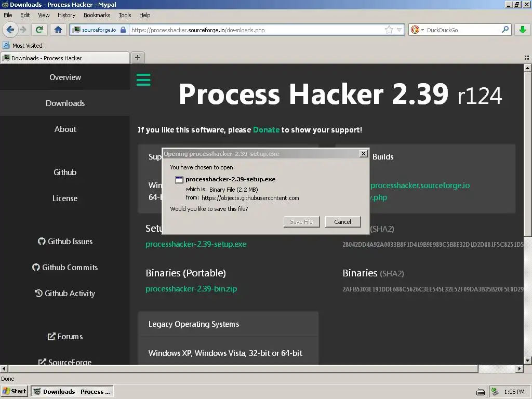Click the Most Visited bookmark folder
This screenshot has width=532, height=399.
point(23,46)
